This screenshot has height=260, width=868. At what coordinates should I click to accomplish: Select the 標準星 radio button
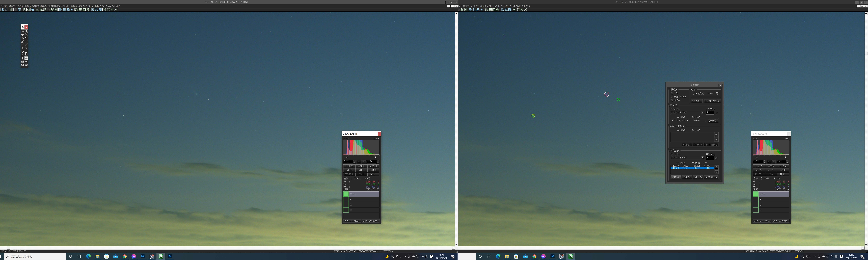tap(672, 100)
